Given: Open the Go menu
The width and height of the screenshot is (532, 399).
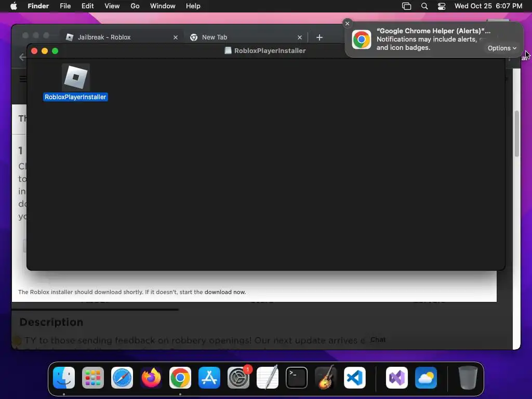Looking at the screenshot, I should 135,6.
